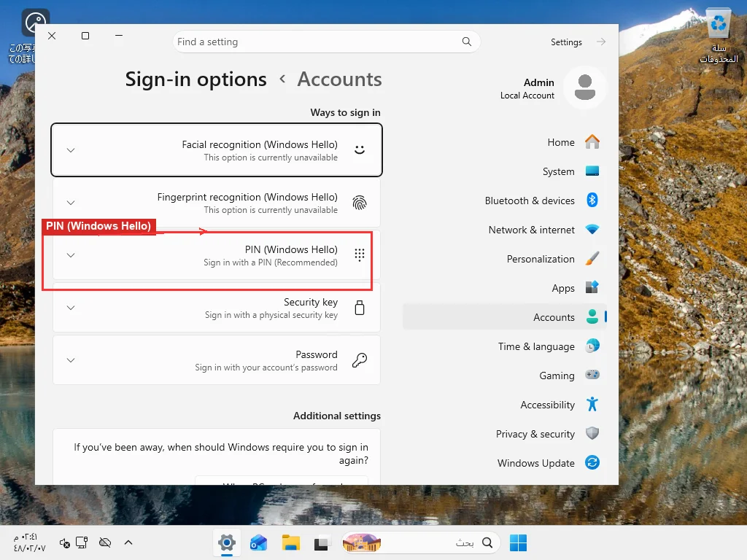
Task: Show hidden tray icons chevron
Action: (x=128, y=542)
